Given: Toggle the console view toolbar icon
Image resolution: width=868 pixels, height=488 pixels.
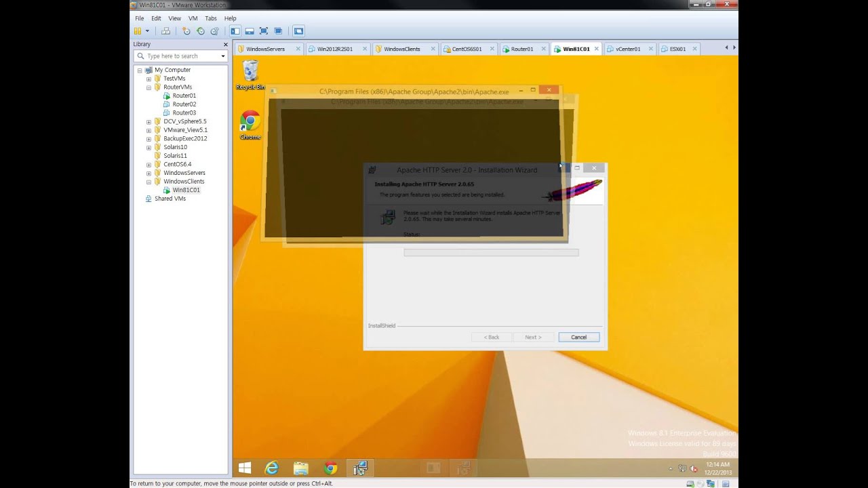Looking at the screenshot, I should pos(298,31).
